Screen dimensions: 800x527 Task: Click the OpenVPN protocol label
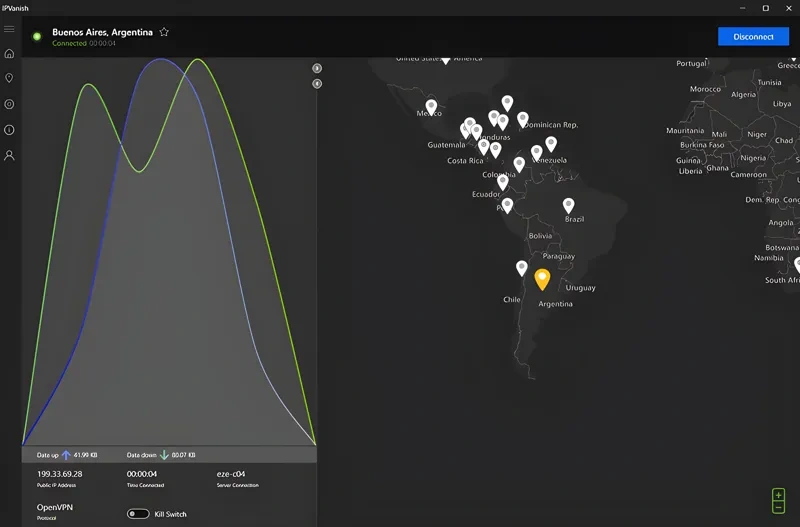[x=56, y=508]
